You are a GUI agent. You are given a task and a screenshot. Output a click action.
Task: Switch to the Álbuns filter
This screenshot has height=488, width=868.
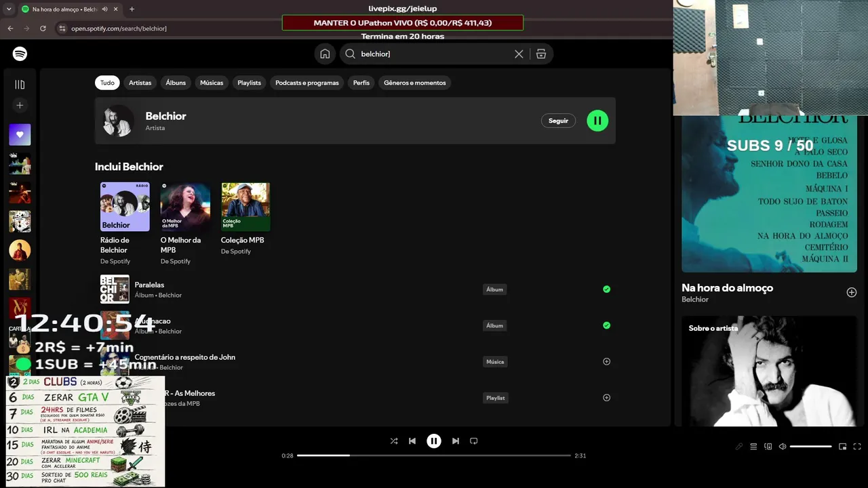tap(176, 83)
